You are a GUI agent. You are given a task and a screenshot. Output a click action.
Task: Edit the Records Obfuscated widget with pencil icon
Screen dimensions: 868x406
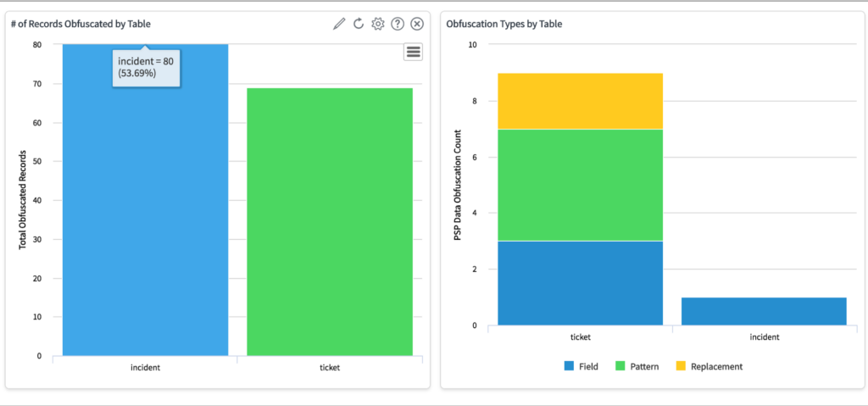tap(339, 24)
